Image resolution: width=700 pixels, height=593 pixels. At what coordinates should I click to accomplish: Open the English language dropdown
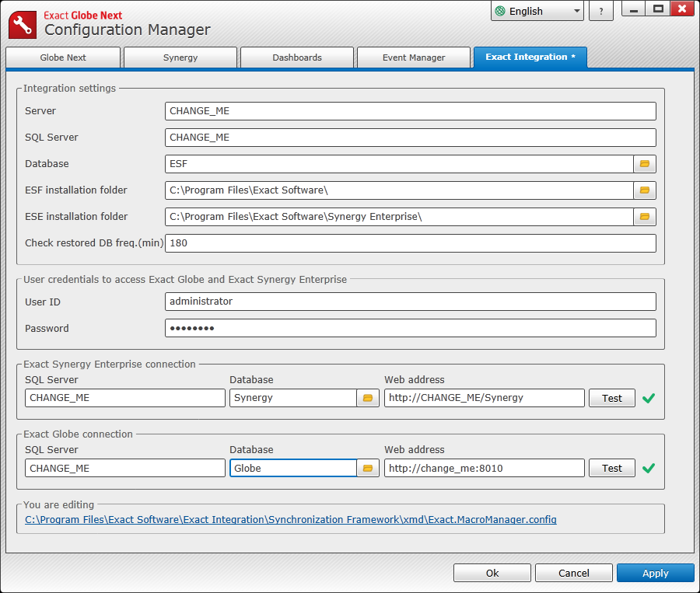coord(537,11)
